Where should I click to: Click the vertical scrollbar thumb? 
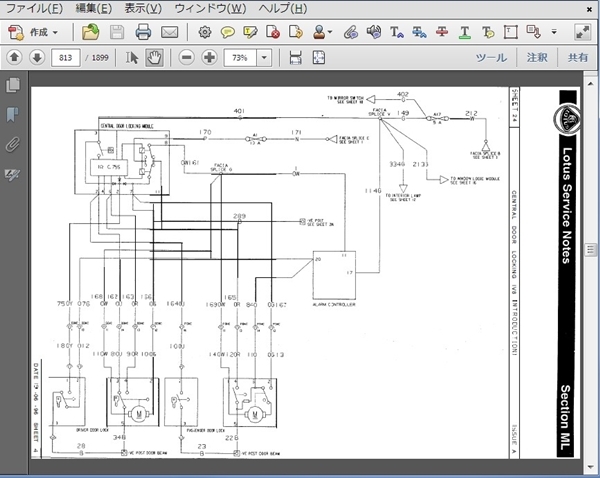590,250
